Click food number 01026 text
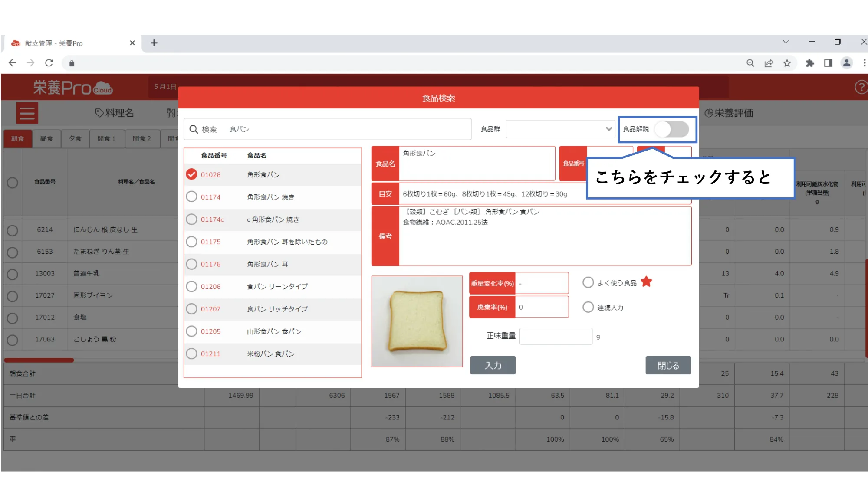Screen dimensions: 868x488 (x=210, y=174)
